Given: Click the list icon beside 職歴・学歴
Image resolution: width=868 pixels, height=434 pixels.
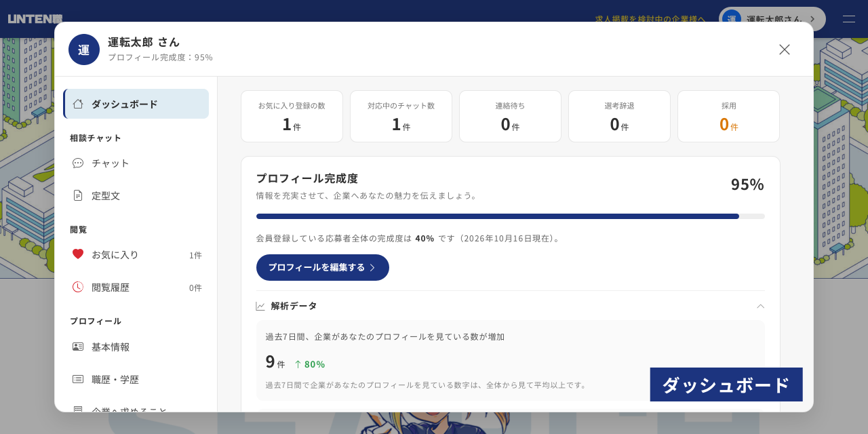Looking at the screenshot, I should [x=78, y=379].
